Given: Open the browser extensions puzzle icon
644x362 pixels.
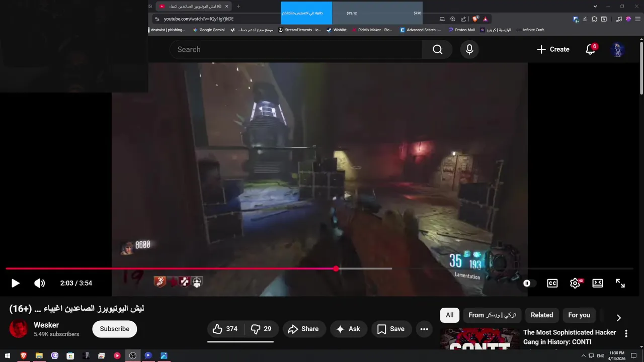Looking at the screenshot, I should (x=594, y=19).
